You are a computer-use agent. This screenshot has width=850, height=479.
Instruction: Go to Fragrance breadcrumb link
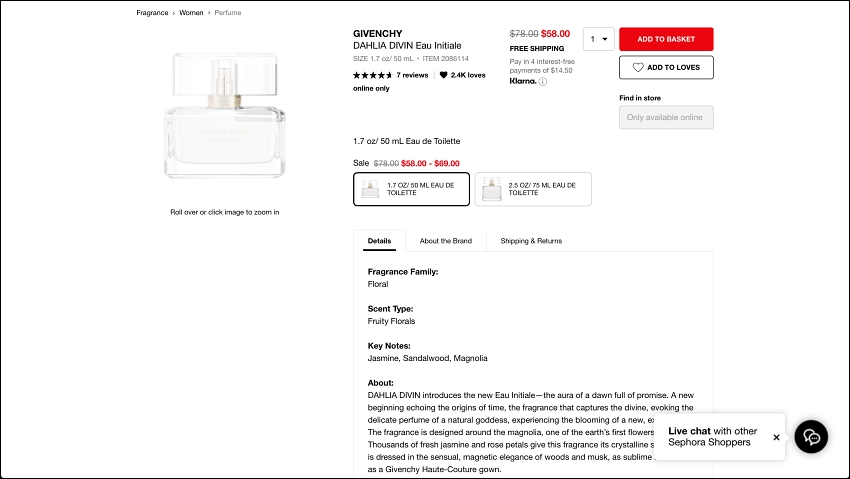click(152, 13)
